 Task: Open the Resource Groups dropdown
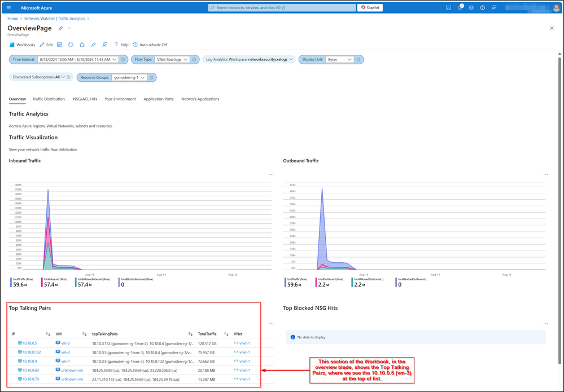coord(129,77)
